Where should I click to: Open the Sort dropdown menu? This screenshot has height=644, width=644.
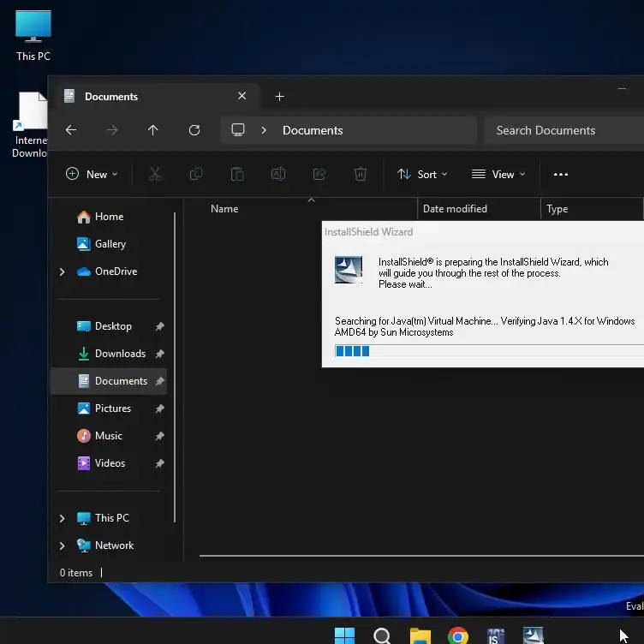tap(422, 174)
